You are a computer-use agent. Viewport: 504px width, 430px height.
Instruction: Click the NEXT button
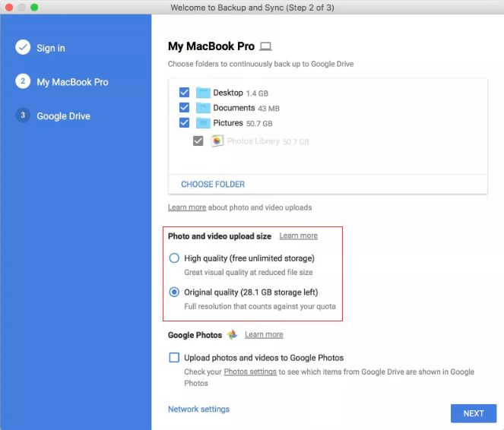473,413
